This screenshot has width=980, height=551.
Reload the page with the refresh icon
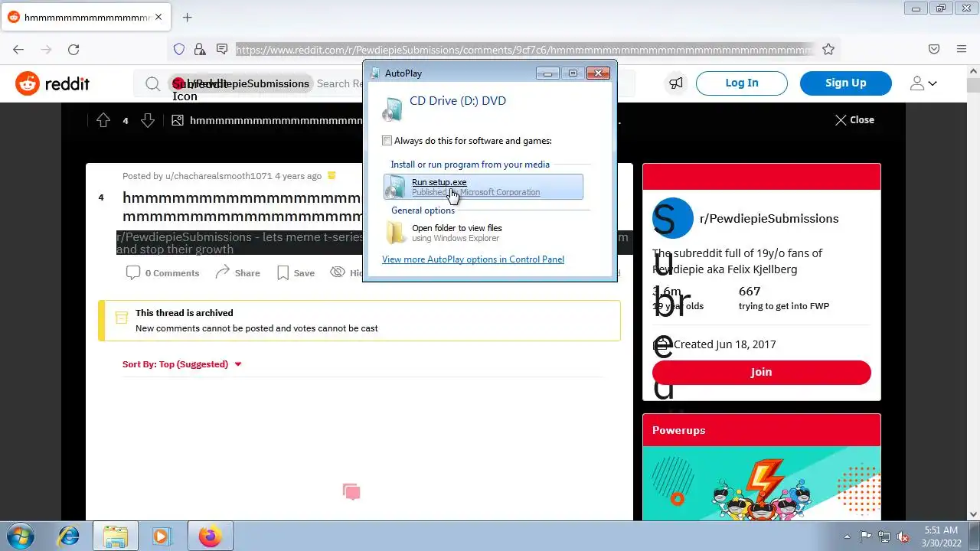[73, 49]
